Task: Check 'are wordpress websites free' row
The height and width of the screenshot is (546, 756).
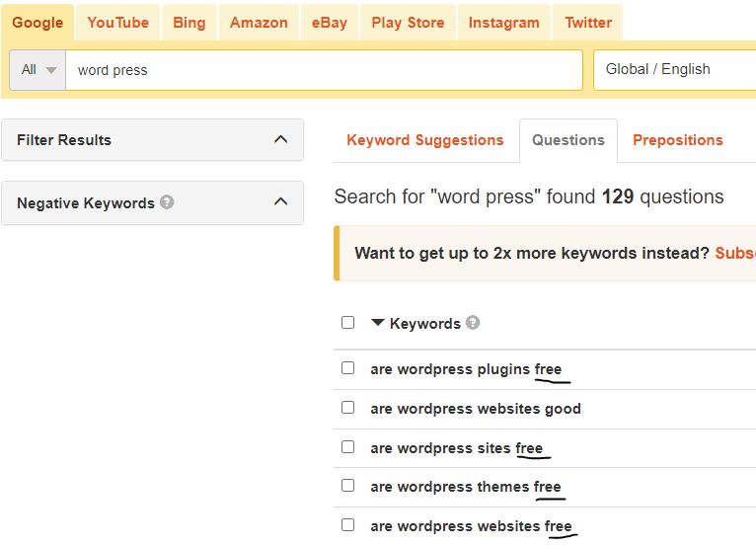Action: tap(347, 525)
